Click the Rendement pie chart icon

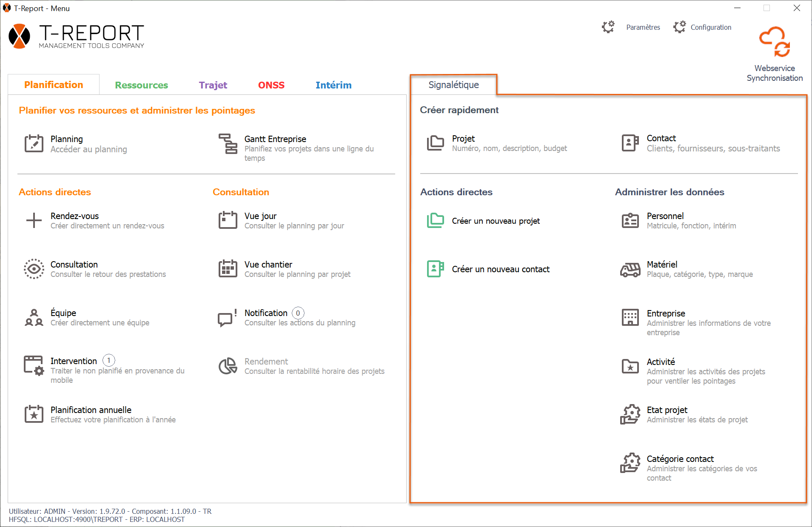(x=228, y=366)
